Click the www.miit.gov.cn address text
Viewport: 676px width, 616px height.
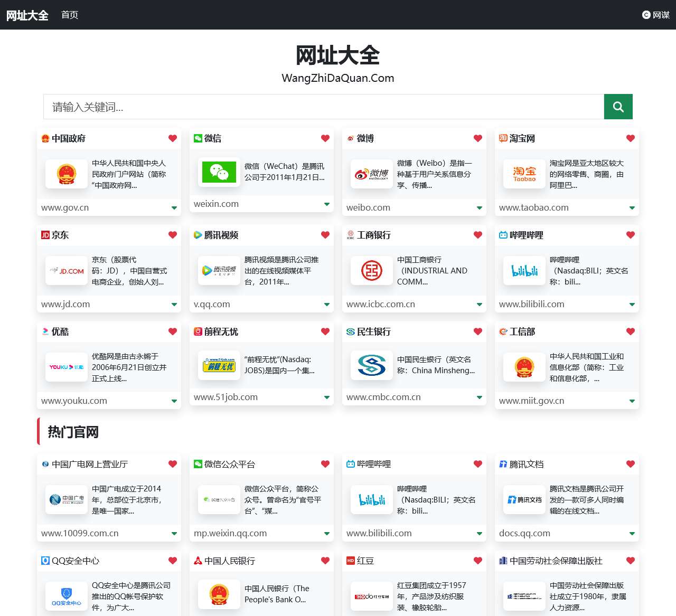(x=531, y=401)
